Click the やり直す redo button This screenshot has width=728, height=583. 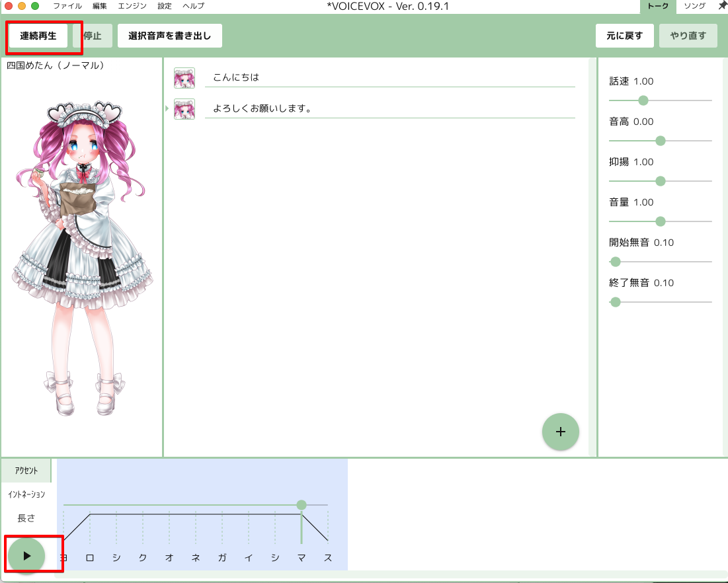pos(688,36)
